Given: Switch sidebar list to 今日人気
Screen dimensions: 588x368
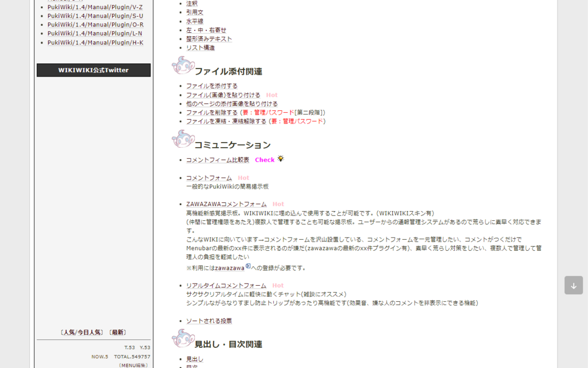Looking at the screenshot, I should click(x=90, y=332).
